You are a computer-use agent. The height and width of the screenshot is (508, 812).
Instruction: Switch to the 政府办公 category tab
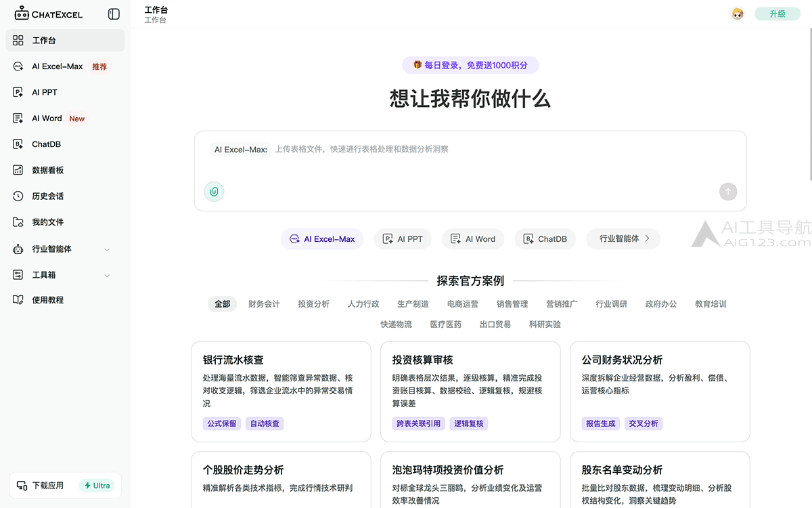661,304
